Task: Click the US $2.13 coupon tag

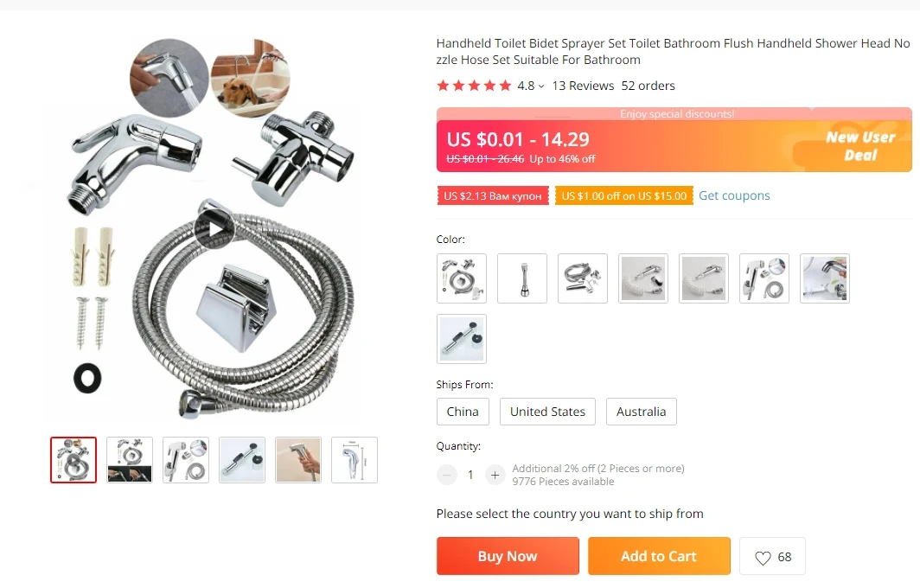Action: pos(493,196)
